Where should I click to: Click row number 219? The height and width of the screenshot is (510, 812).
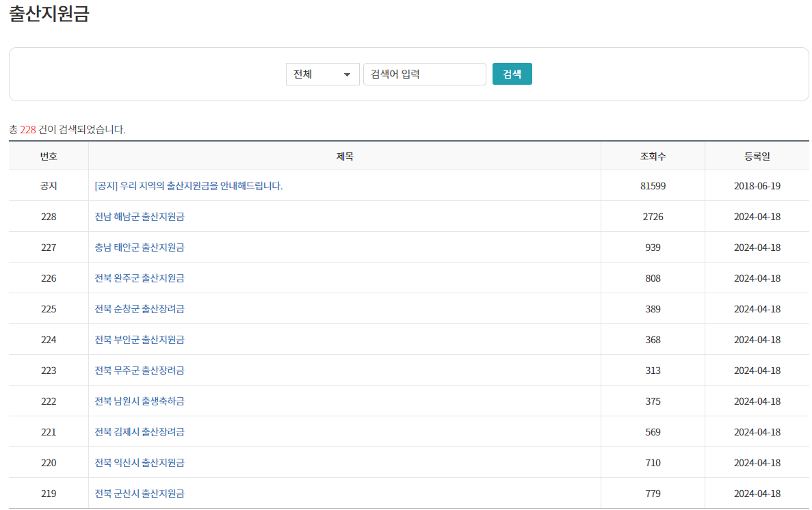(x=49, y=494)
